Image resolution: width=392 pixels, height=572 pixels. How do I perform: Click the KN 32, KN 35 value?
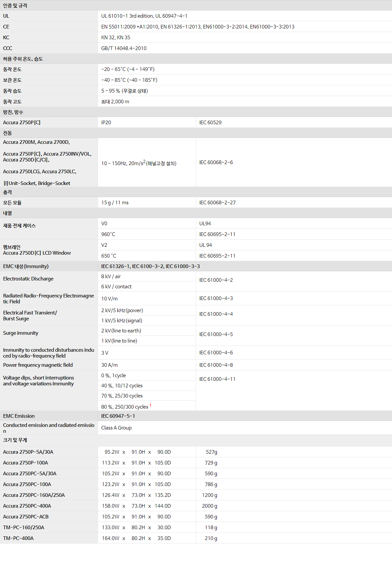click(x=116, y=38)
